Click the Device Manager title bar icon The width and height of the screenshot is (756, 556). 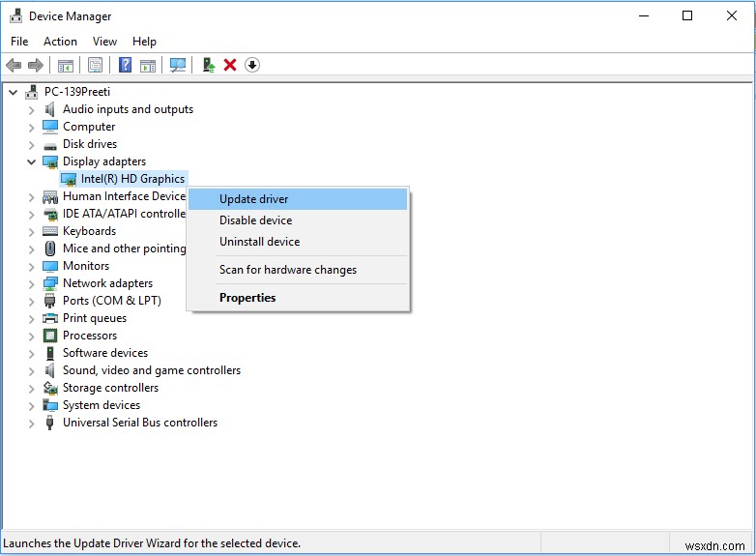pos(15,15)
